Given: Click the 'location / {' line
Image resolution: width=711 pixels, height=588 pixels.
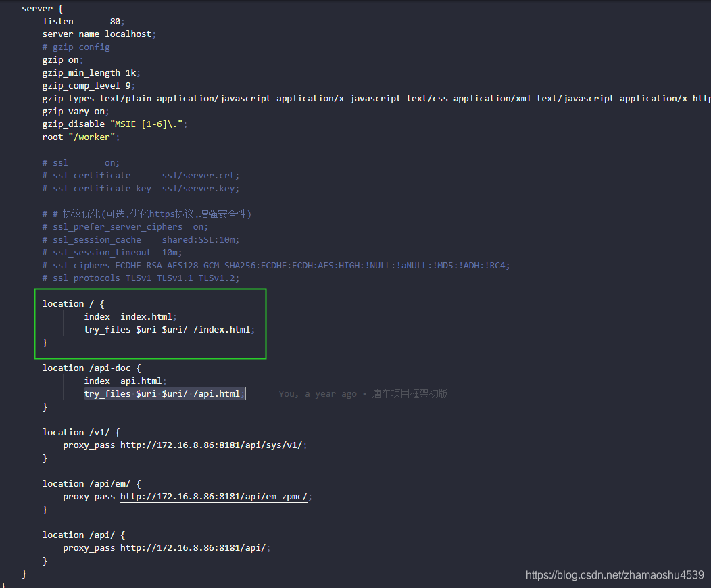Looking at the screenshot, I should tap(74, 303).
